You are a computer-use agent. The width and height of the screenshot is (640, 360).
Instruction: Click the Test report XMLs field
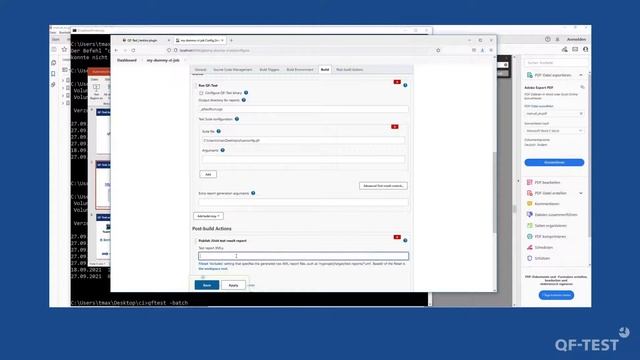(303, 256)
